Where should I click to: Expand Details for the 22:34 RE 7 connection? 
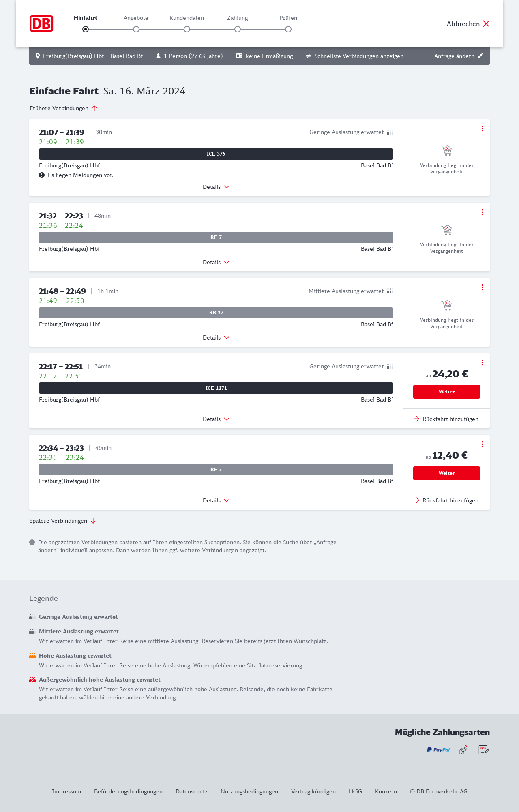[x=216, y=500]
